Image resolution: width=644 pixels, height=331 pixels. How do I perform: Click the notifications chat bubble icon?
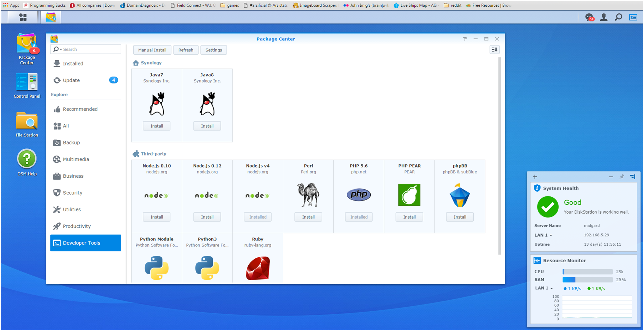(589, 17)
